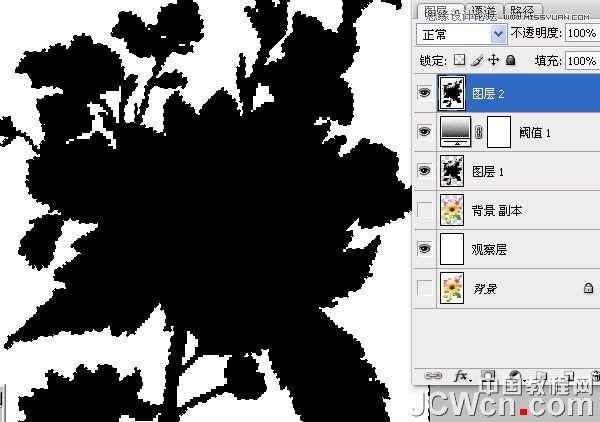Open the fx layer style menu
This screenshot has width=600, height=422.
(462, 376)
